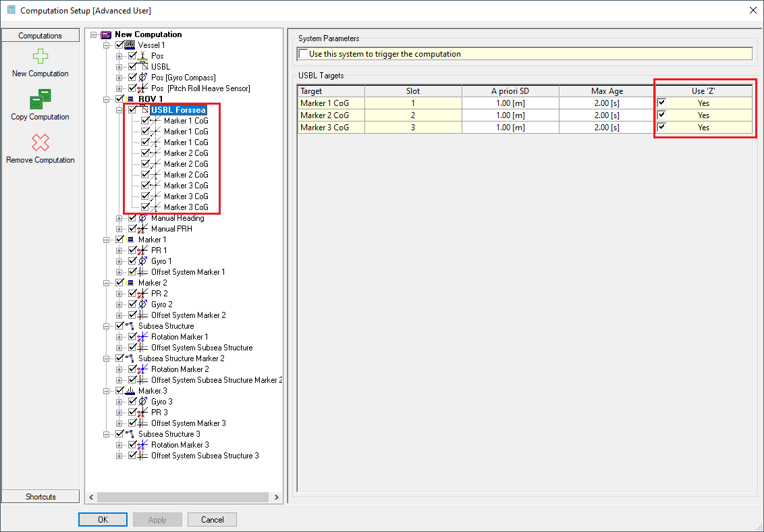The image size is (764, 532).
Task: Click the Manual Heading compass icon
Action: click(x=142, y=218)
